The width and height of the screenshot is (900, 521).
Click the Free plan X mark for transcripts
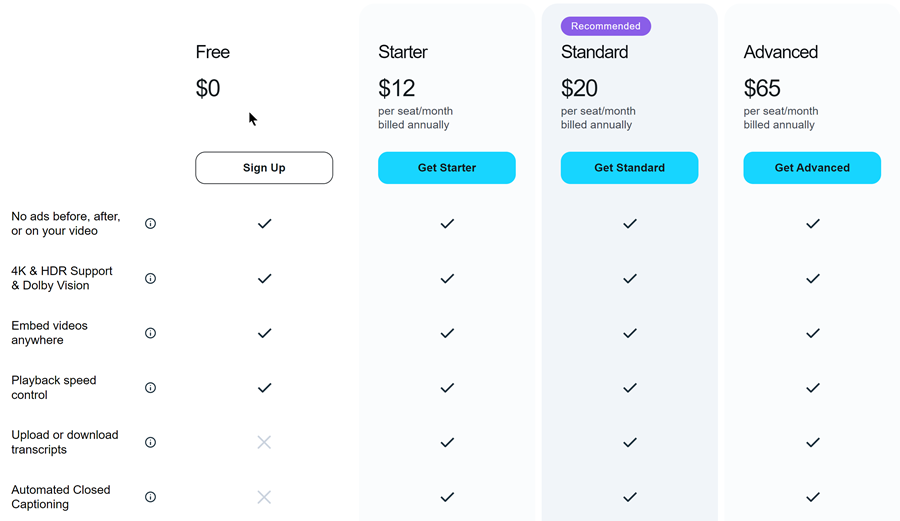click(264, 442)
